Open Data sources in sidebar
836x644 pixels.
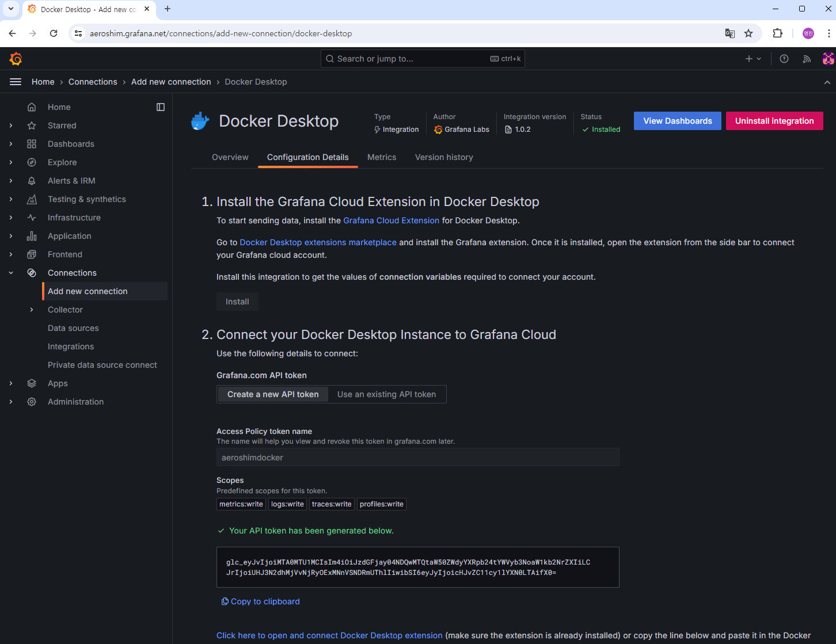[x=73, y=328]
